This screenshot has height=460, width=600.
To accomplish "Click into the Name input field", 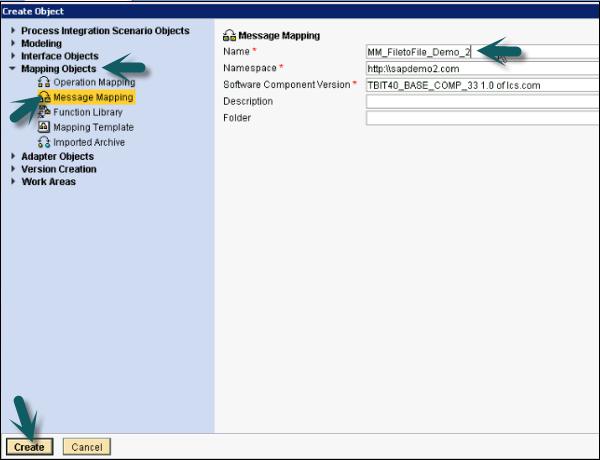I will (480, 52).
